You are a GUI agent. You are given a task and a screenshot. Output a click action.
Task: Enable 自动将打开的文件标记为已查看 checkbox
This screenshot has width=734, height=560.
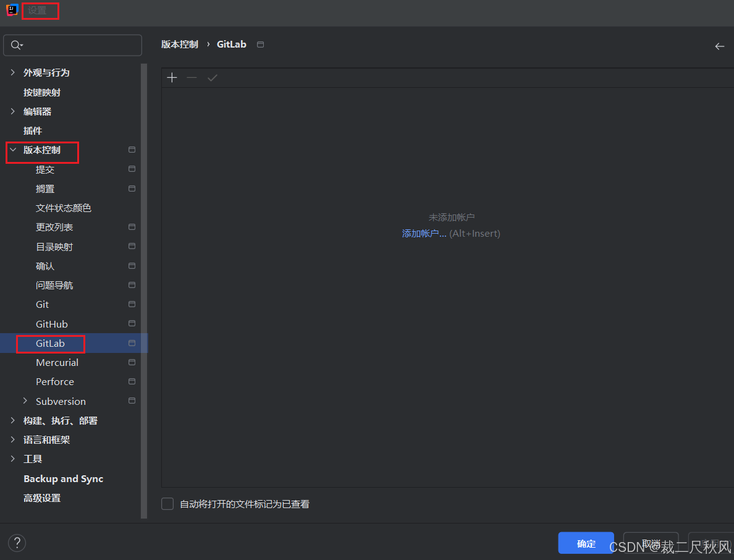point(167,504)
